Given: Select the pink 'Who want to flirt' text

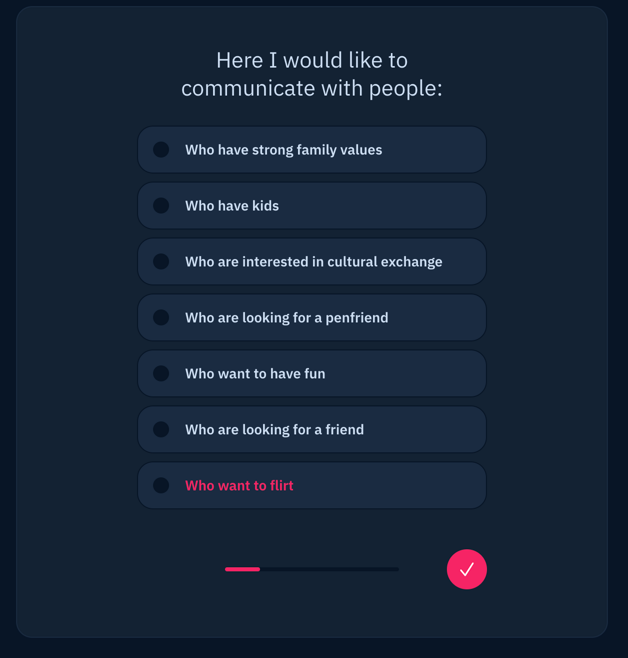Looking at the screenshot, I should pyautogui.click(x=239, y=486).
